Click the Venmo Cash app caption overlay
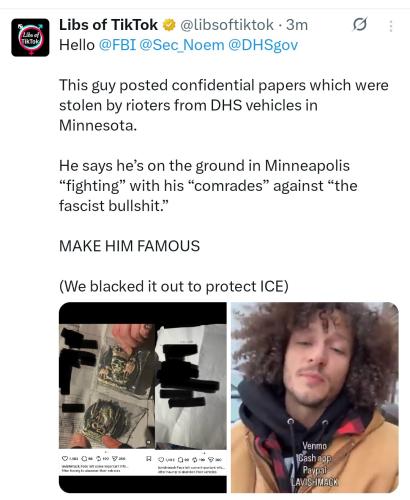 point(314,463)
